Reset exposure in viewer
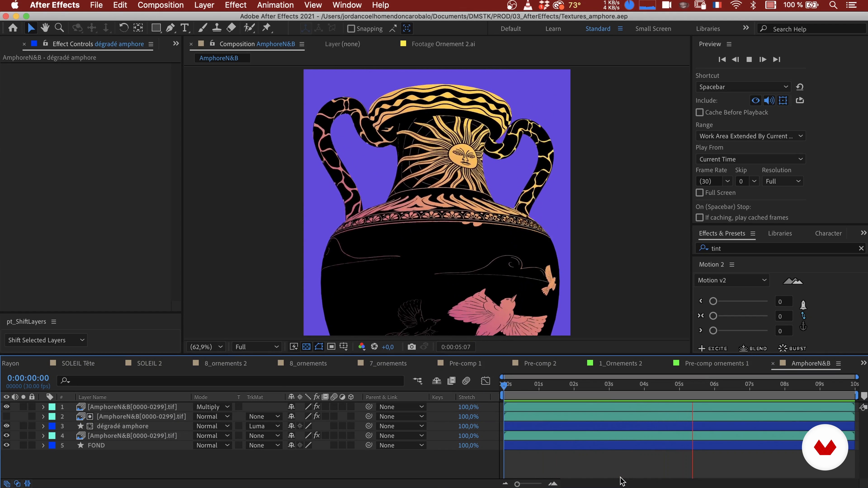The width and height of the screenshot is (868, 488). coord(374,347)
